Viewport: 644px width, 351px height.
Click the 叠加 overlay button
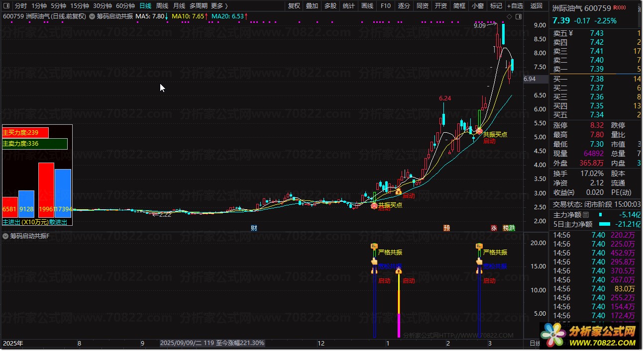click(x=312, y=6)
